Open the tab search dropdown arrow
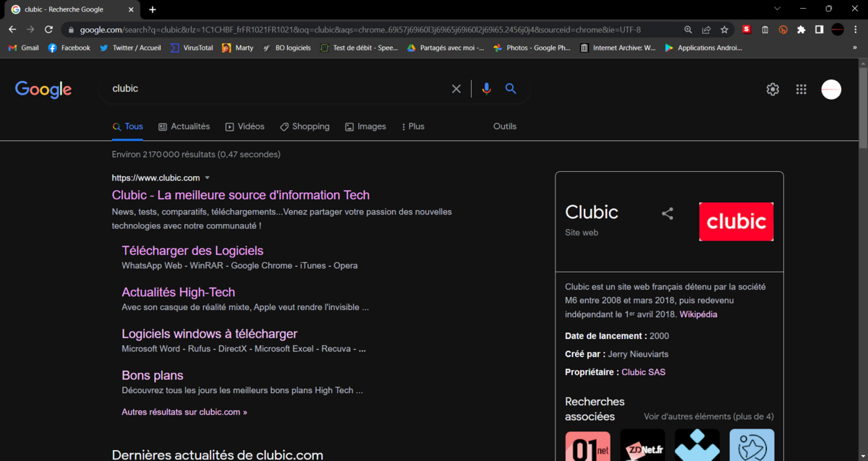 pyautogui.click(x=777, y=9)
